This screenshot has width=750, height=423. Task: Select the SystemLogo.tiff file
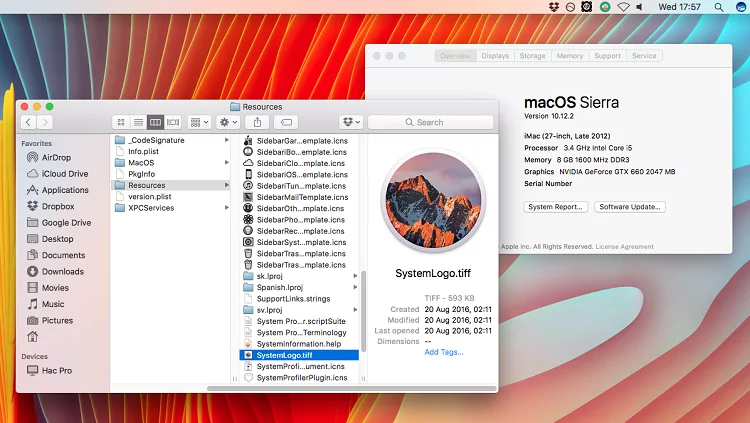[299, 355]
